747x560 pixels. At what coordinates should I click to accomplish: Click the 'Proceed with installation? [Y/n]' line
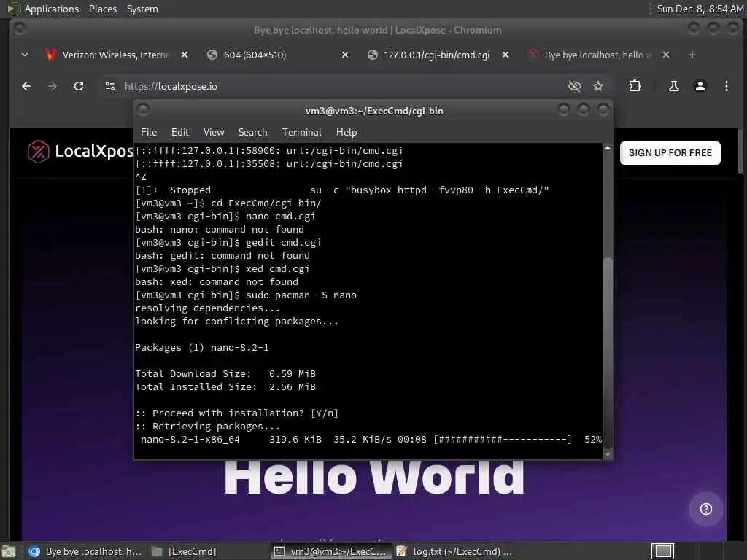coord(237,413)
